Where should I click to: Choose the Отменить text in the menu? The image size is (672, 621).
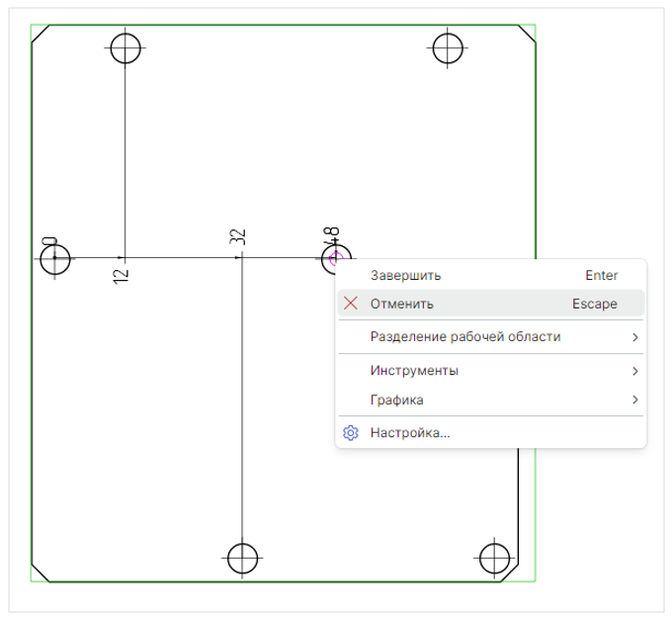tap(401, 304)
